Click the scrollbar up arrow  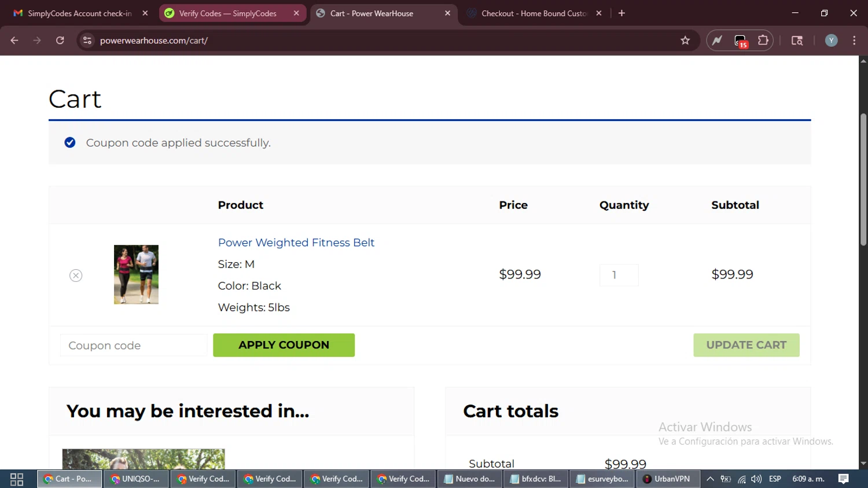pyautogui.click(x=863, y=61)
